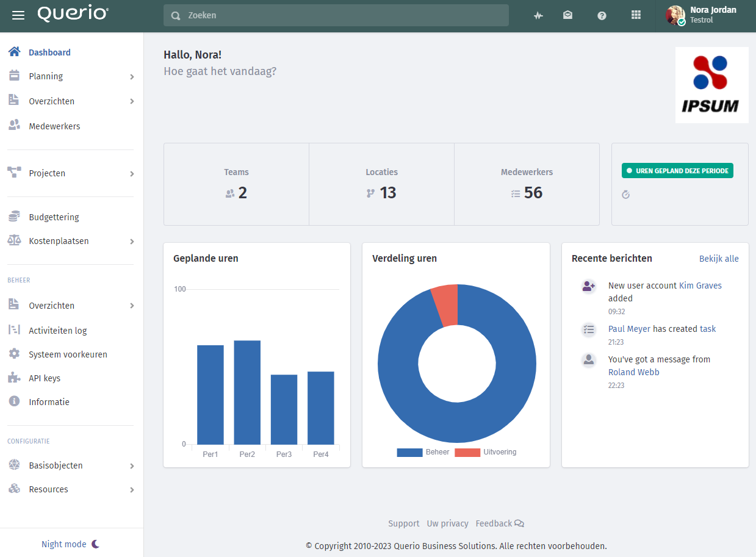Focus the Zoeken search field
The height and width of the screenshot is (557, 756).
(x=336, y=15)
